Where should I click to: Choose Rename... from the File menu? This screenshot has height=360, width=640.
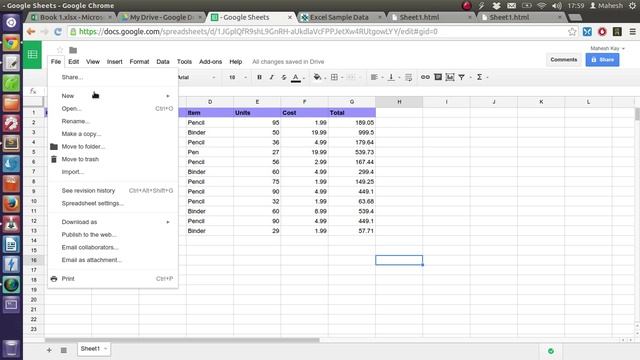tap(113, 121)
